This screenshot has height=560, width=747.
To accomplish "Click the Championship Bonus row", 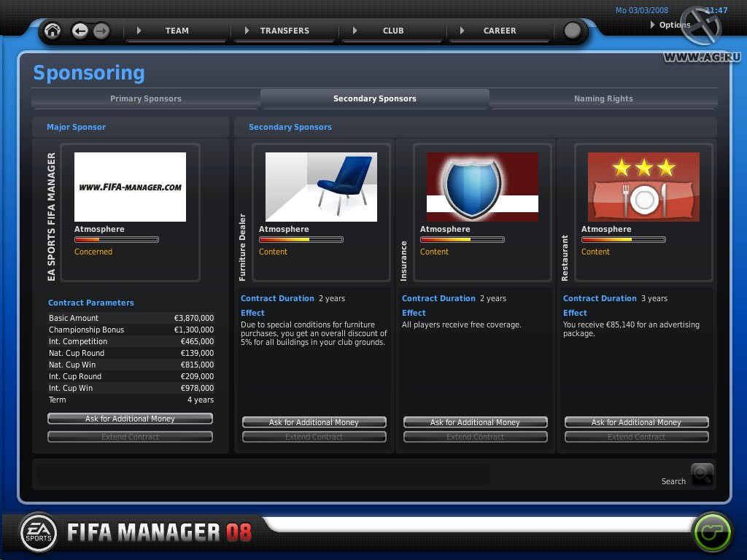I will pyautogui.click(x=131, y=330).
